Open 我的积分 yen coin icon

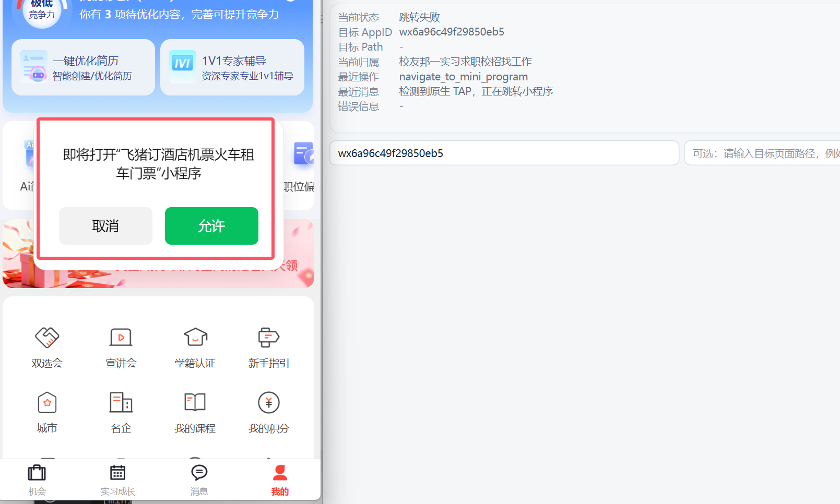(x=269, y=402)
